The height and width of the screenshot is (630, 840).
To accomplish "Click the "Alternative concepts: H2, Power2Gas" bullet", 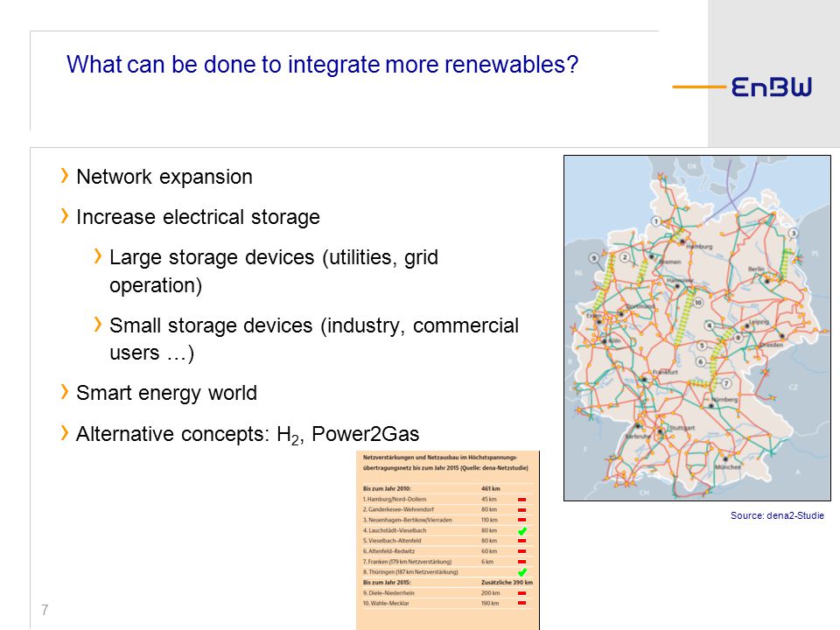I will pos(248,435).
